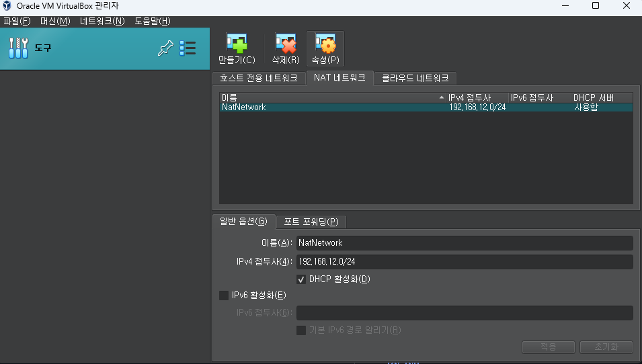Open the Properties (속성) toolbar icon
Viewport: 642px width, 364px height.
tap(325, 44)
